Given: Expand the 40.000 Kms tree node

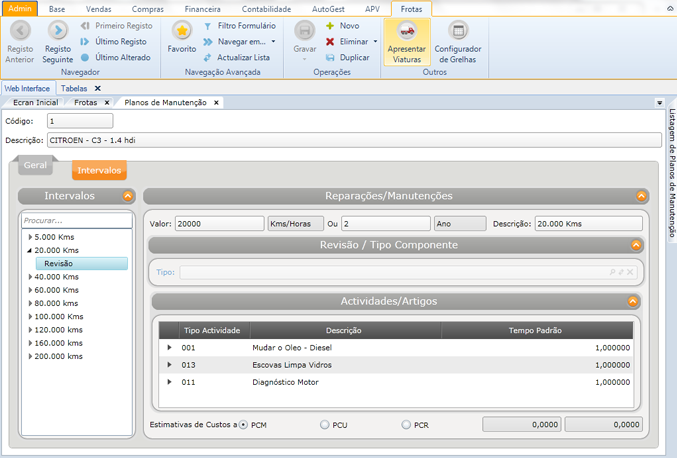Looking at the screenshot, I should pos(30,277).
